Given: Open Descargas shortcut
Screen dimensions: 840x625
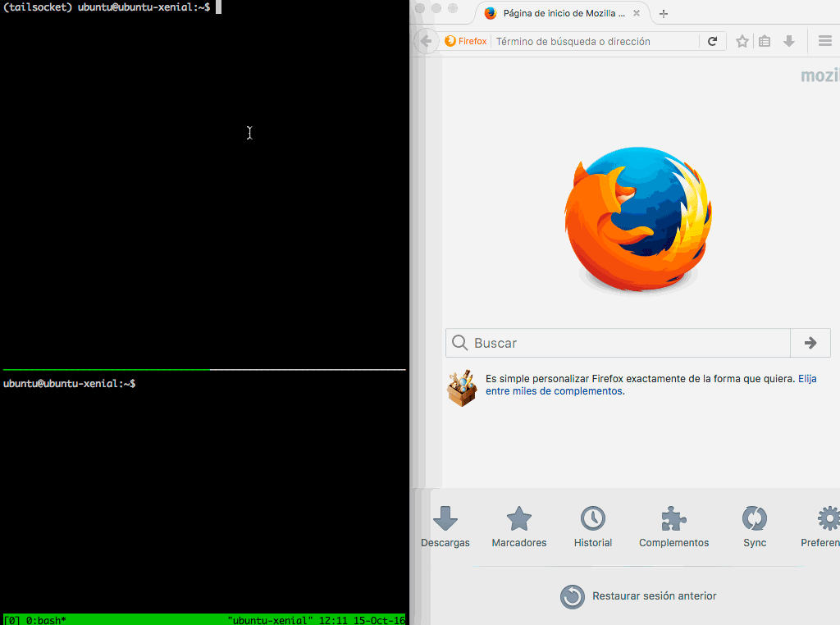Looking at the screenshot, I should 445,527.
